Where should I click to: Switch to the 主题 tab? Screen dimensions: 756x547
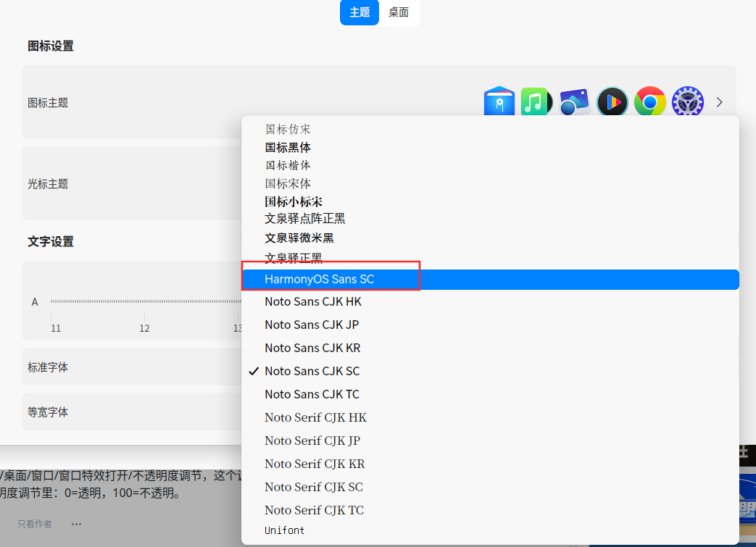tap(360, 12)
